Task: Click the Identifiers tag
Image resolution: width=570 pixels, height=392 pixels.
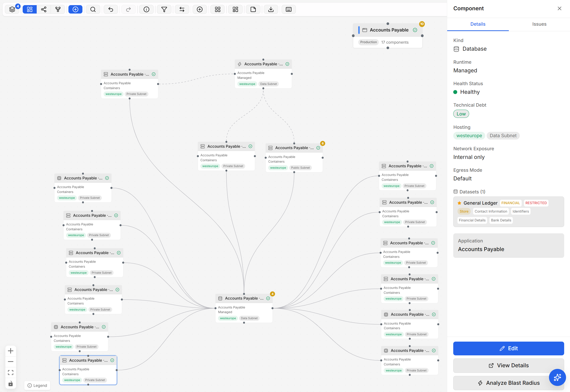Action: [x=520, y=211]
